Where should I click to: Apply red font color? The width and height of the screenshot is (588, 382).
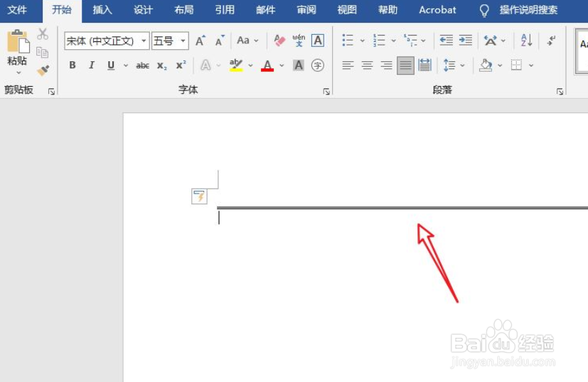(267, 65)
